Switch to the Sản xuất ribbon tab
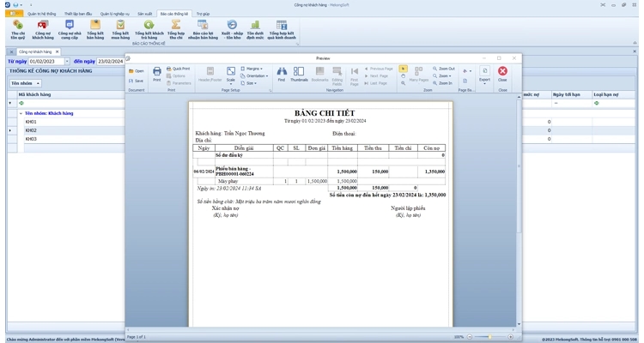 (145, 14)
